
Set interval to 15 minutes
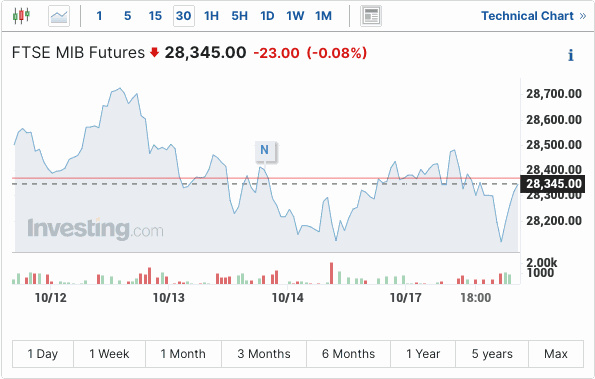click(155, 16)
